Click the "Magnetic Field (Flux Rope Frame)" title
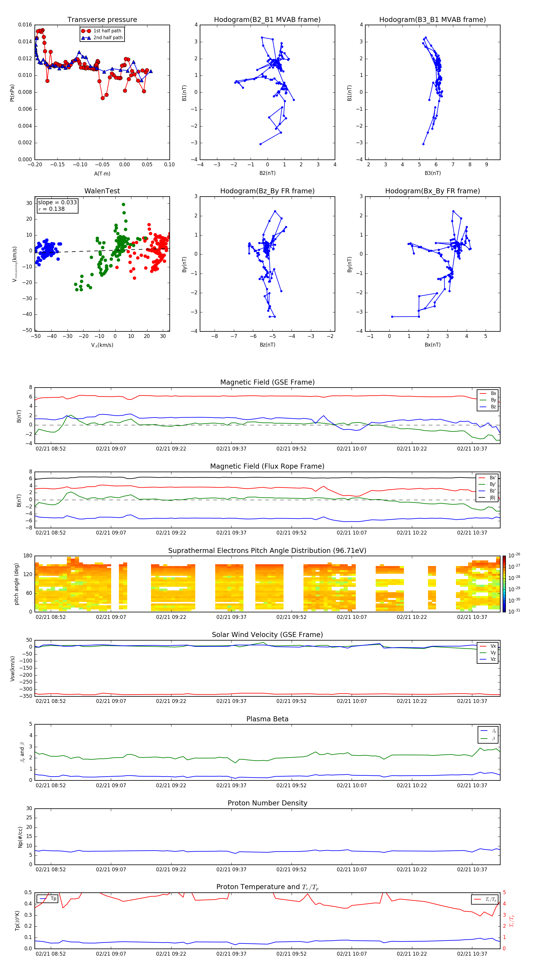Screen dimensions: 535x980 [x=267, y=467]
